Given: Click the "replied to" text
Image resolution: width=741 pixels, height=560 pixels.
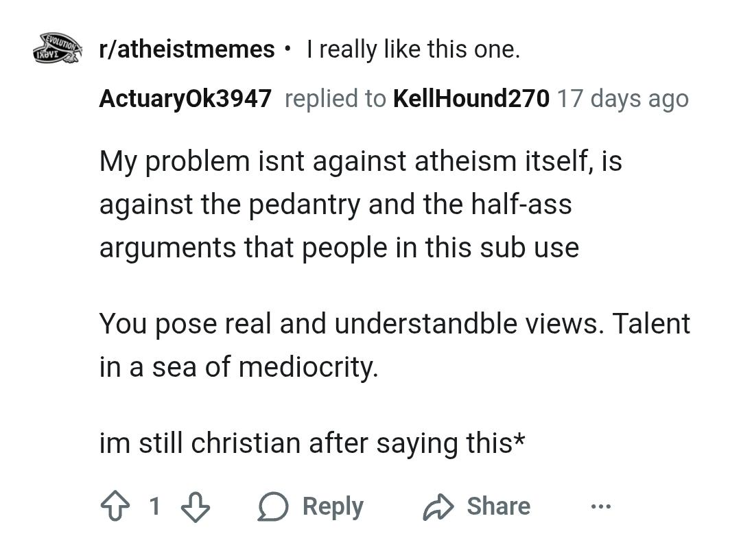Looking at the screenshot, I should [x=335, y=99].
